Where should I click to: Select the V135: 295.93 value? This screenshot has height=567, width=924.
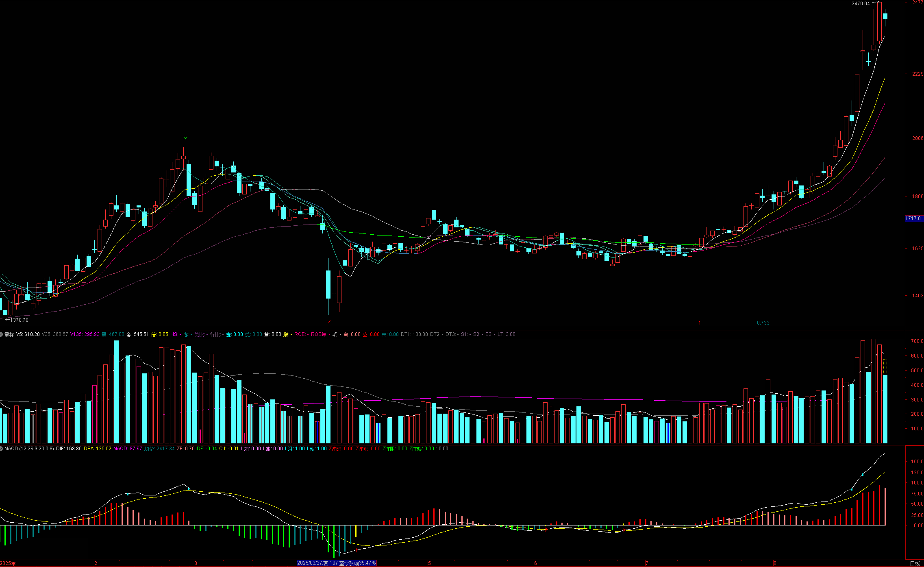pos(85,334)
